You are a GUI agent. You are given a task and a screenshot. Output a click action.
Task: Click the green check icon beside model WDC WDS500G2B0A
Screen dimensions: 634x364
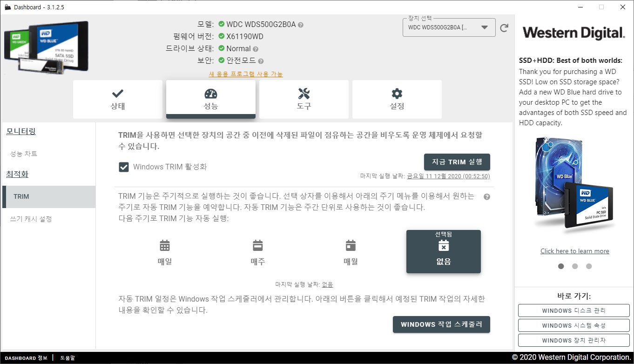(x=222, y=24)
